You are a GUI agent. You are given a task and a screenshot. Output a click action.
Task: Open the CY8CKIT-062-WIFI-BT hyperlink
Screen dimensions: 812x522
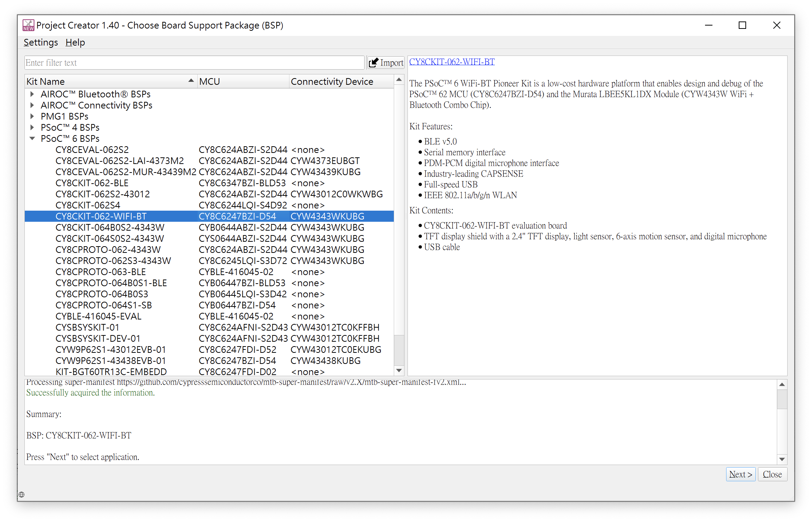(452, 62)
